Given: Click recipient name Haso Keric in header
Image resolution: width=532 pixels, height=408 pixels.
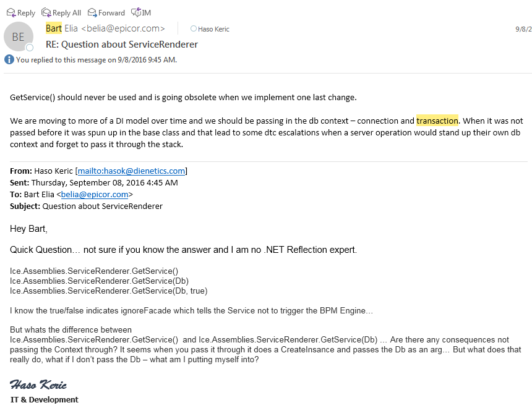Looking at the screenshot, I should click(213, 29).
